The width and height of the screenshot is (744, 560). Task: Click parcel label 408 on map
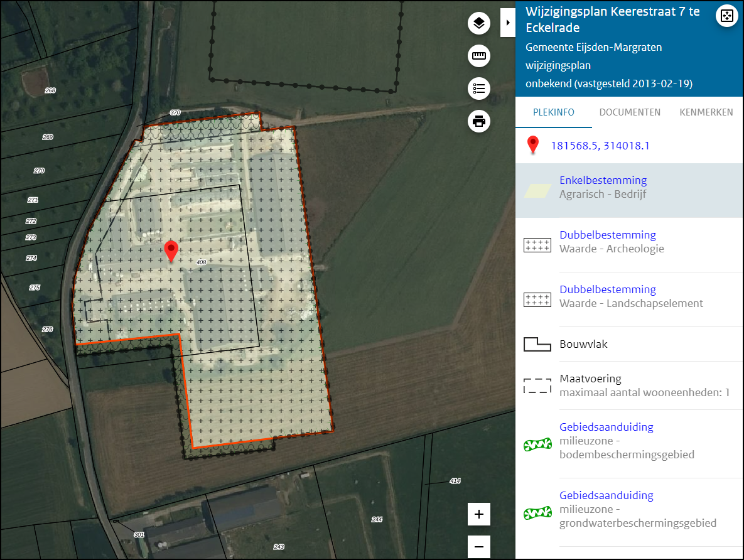click(201, 262)
